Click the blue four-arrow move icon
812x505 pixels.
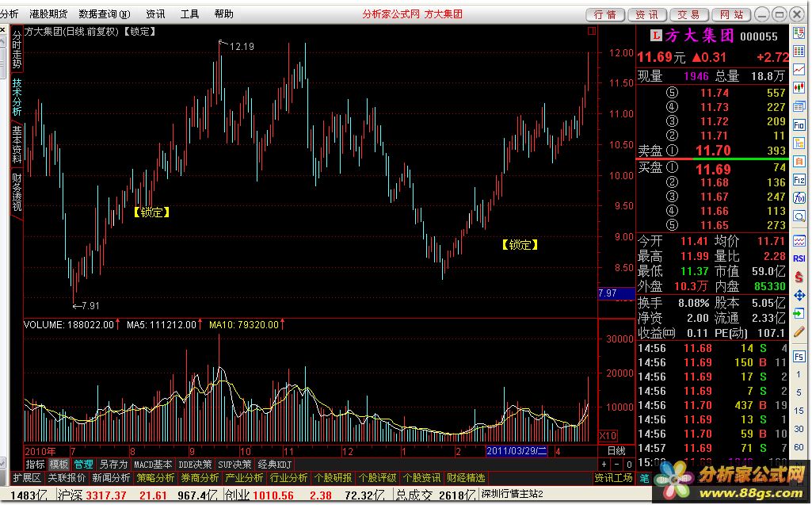(799, 296)
